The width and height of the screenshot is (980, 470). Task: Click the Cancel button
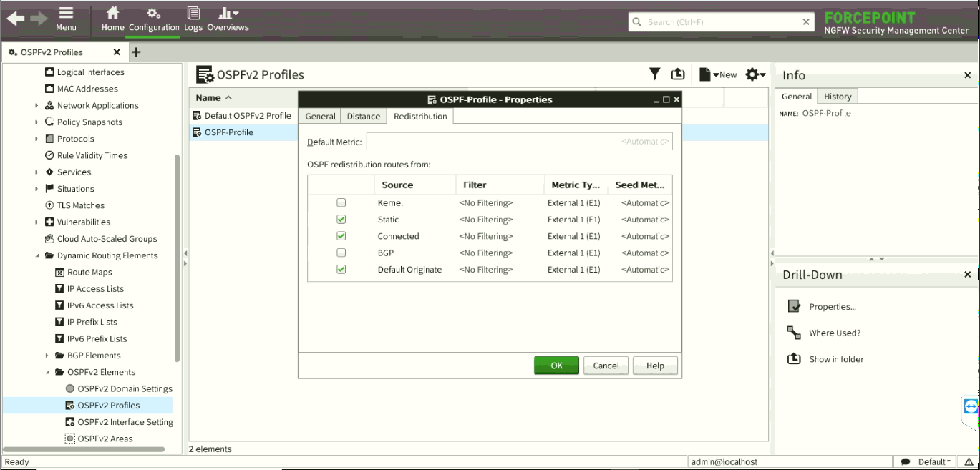click(606, 366)
